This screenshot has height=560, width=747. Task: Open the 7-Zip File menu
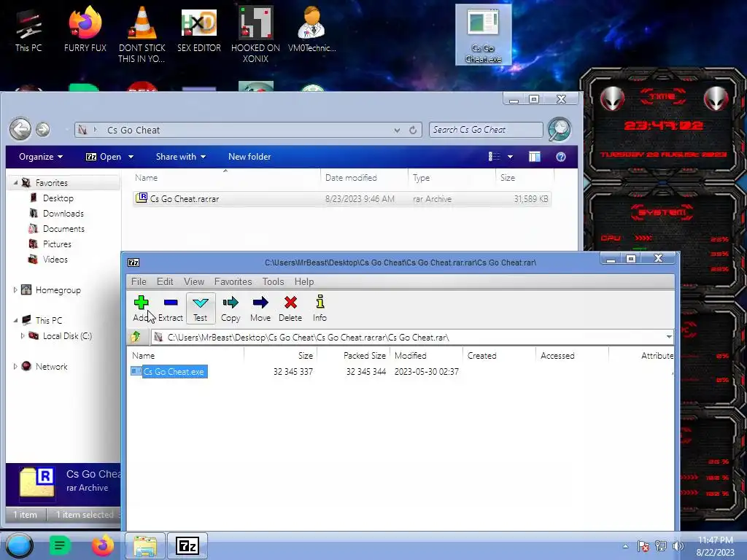(139, 281)
